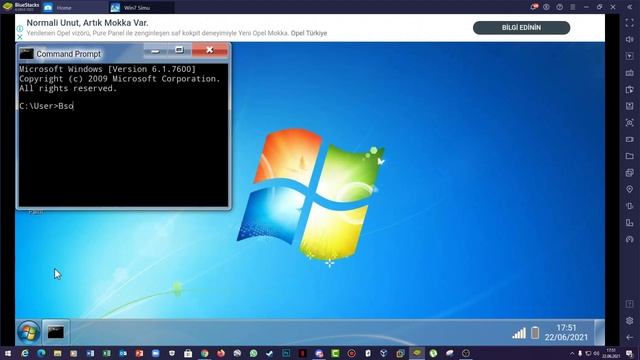The width and height of the screenshot is (640, 360).
Task: Click the BlueStacks logo
Action: pos(8,7)
